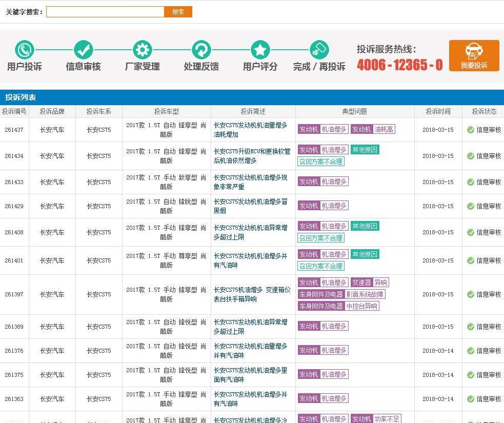Click green status check icon for row 261437

tap(471, 130)
